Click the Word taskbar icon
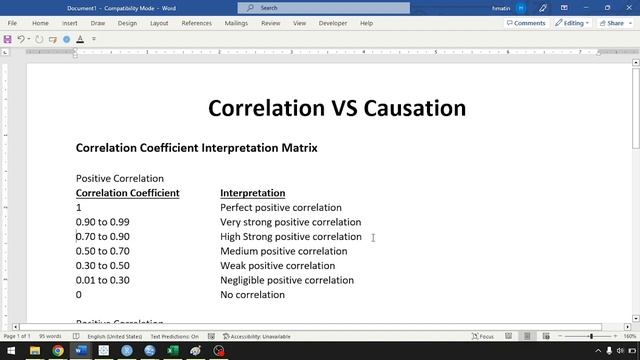 coord(81,351)
